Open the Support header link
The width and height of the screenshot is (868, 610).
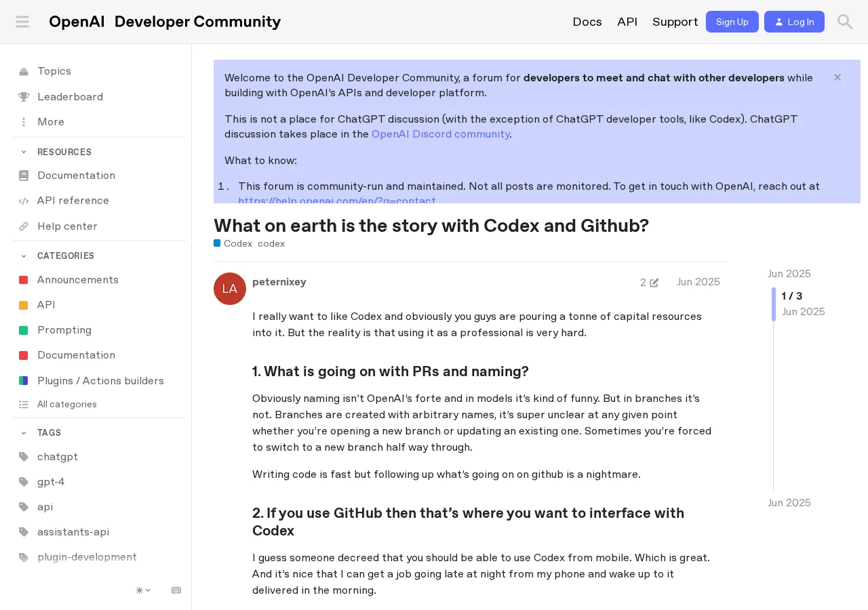pos(675,22)
